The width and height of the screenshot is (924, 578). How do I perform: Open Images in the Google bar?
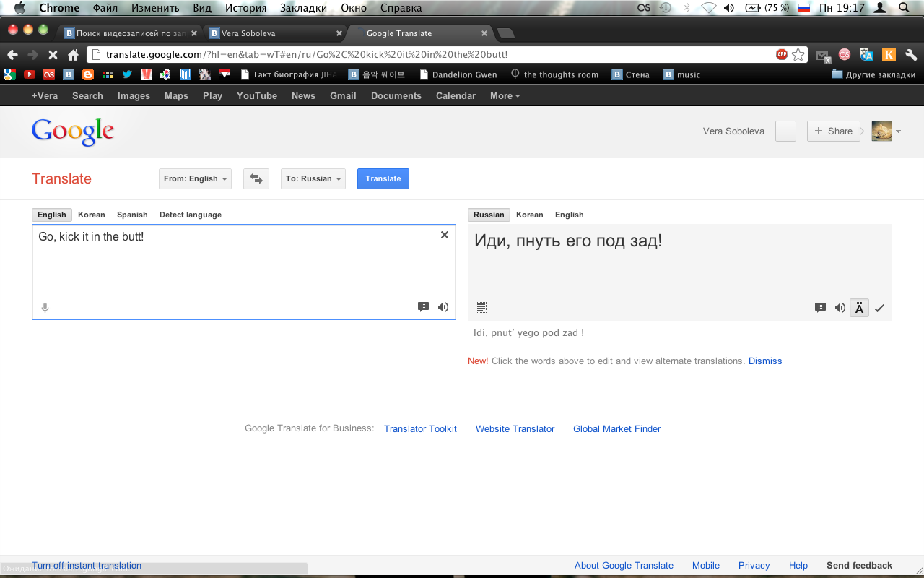pos(134,95)
